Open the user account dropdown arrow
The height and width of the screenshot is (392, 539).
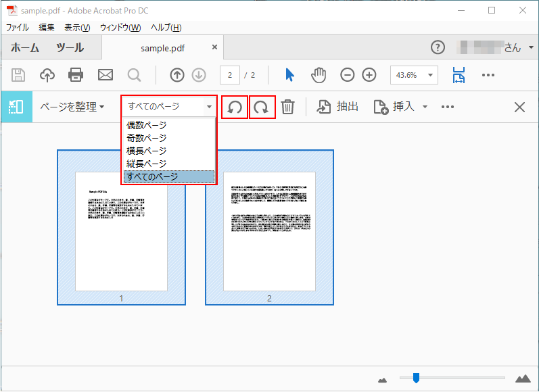[x=531, y=47]
